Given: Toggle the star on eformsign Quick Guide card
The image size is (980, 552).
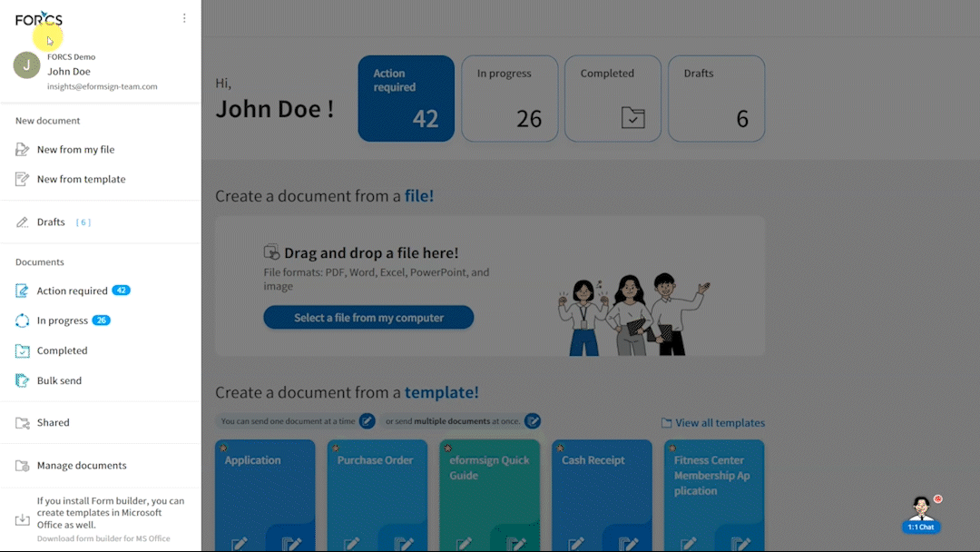Looking at the screenshot, I should (x=447, y=448).
